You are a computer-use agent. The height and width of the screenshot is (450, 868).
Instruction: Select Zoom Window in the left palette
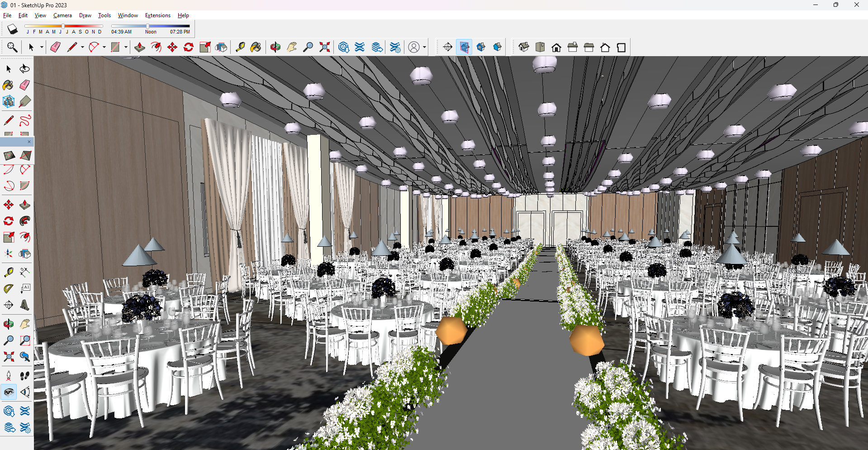[x=25, y=340]
